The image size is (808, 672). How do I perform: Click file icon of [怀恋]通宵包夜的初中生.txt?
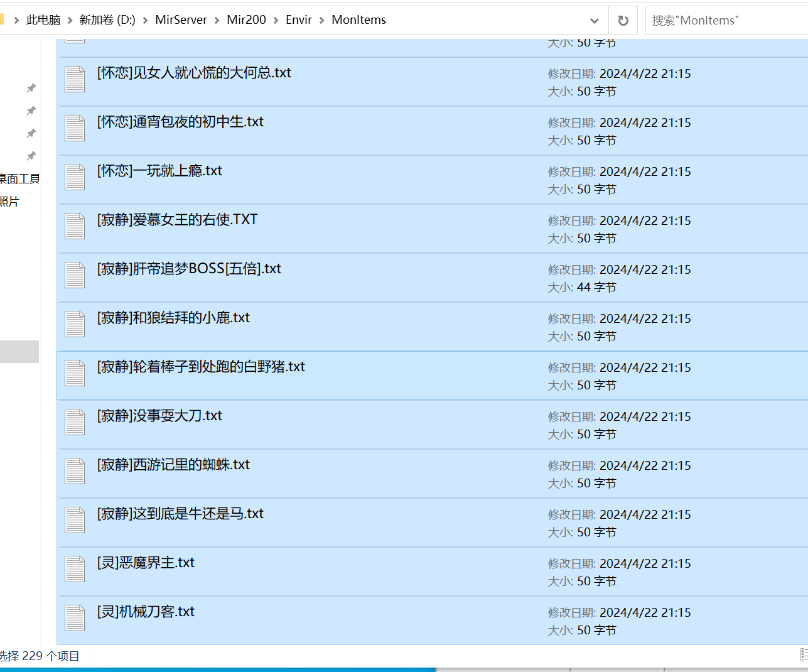tap(75, 128)
